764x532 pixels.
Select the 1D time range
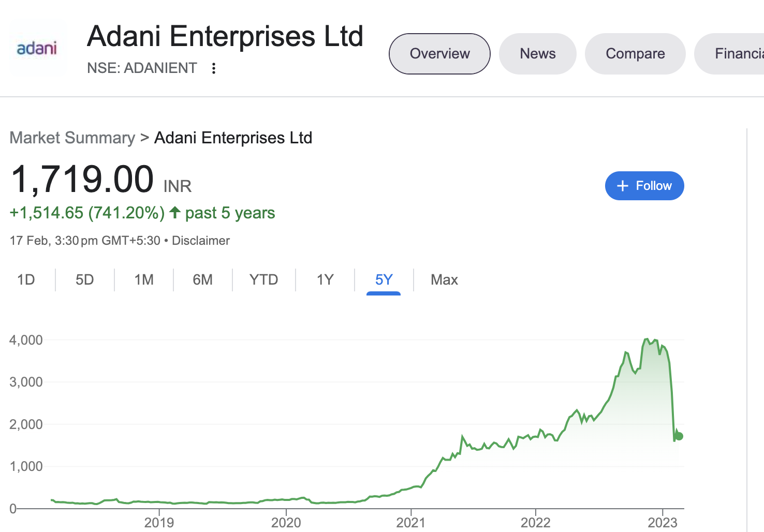[x=26, y=280]
